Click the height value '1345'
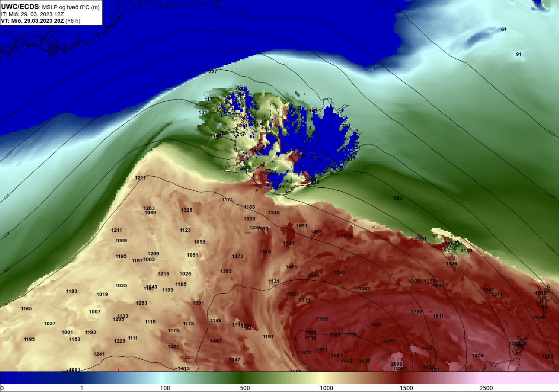The image size is (559, 392). (x=274, y=213)
